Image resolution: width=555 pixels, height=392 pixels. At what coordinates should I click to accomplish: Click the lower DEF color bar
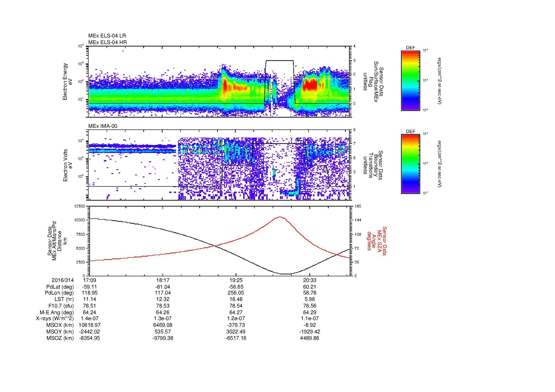click(410, 164)
